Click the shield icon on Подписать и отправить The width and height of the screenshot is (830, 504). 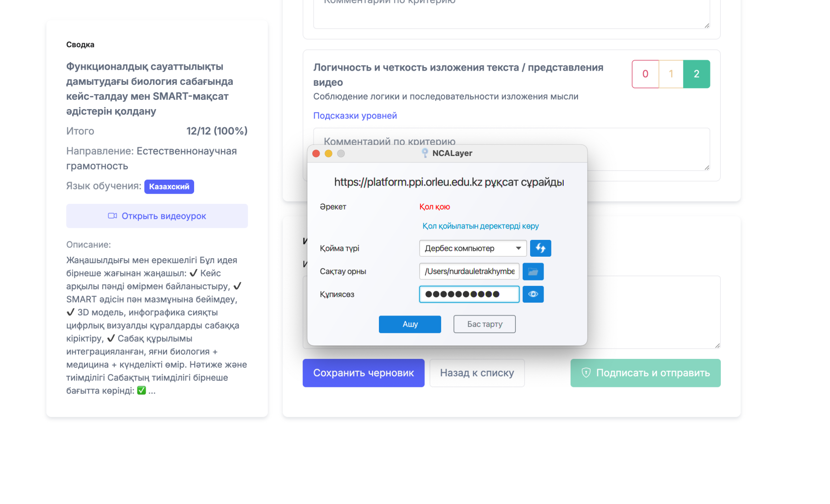point(586,373)
